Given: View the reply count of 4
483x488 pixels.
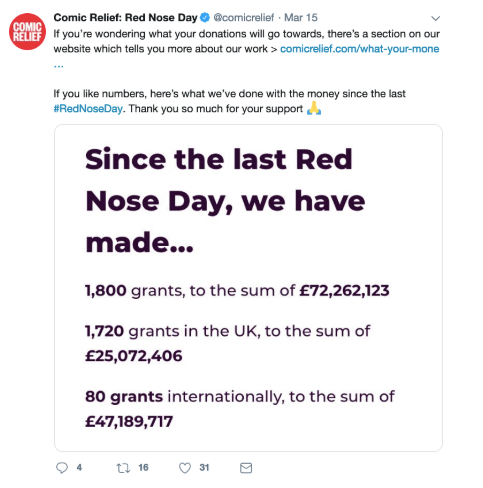Looking at the screenshot, I should click(79, 468).
